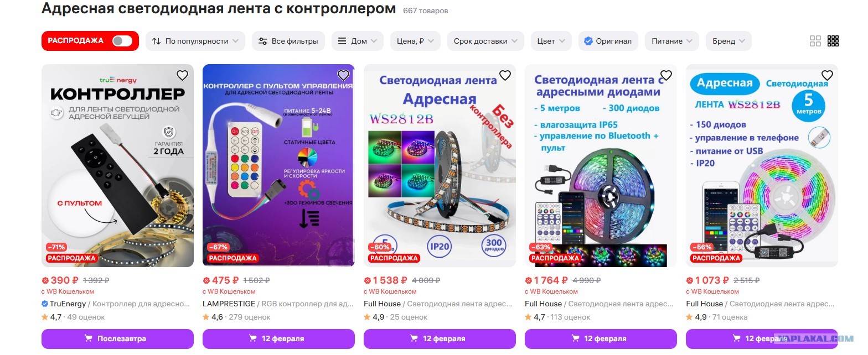Favorite the LAMPRESTIGE RGB controller heart icon
This screenshot has width=868, height=355.
click(x=343, y=76)
